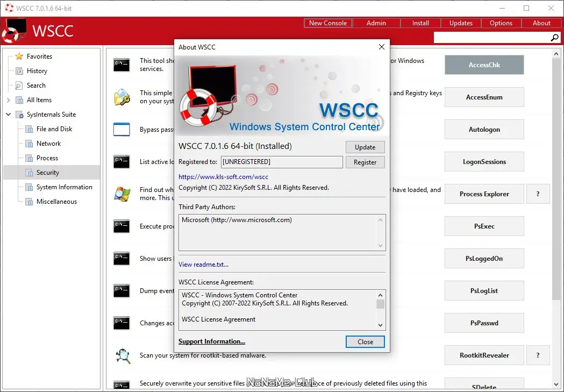Click the Update button in About dialog
Image resolution: width=564 pixels, height=392 pixels.
click(x=365, y=147)
